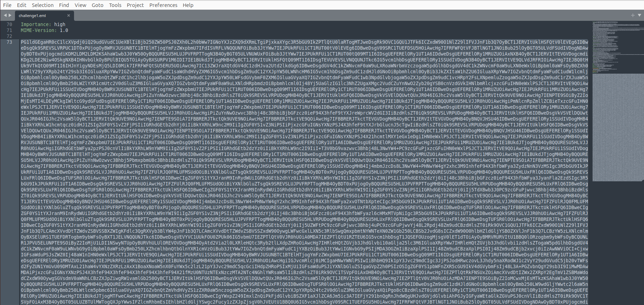This screenshot has width=644, height=305.
Task: Open the Selection menu
Action: 43,5
